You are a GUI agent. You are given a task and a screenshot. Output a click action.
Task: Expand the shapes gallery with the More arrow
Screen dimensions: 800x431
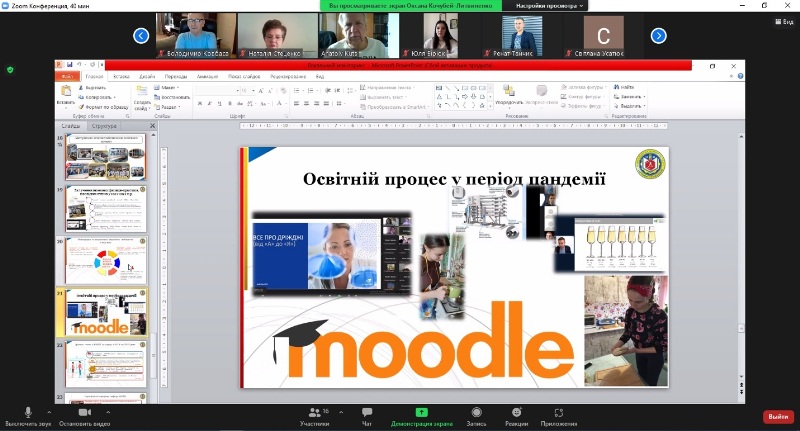491,106
